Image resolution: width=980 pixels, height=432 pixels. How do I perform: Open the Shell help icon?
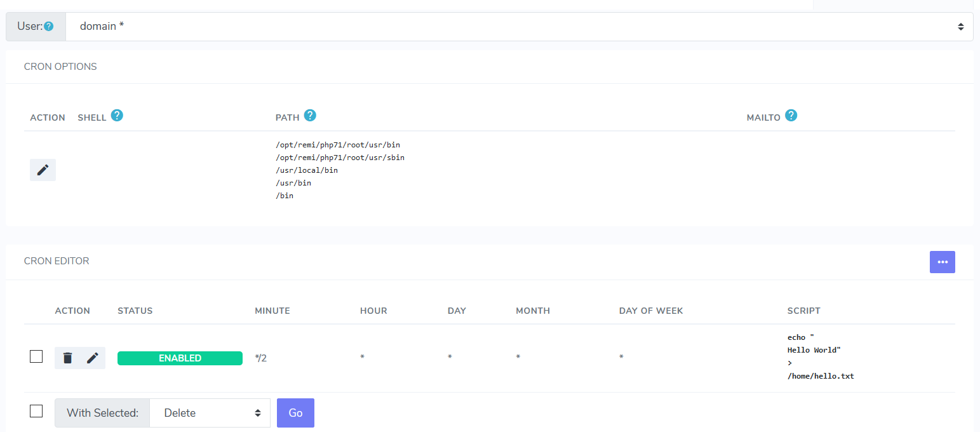point(117,115)
